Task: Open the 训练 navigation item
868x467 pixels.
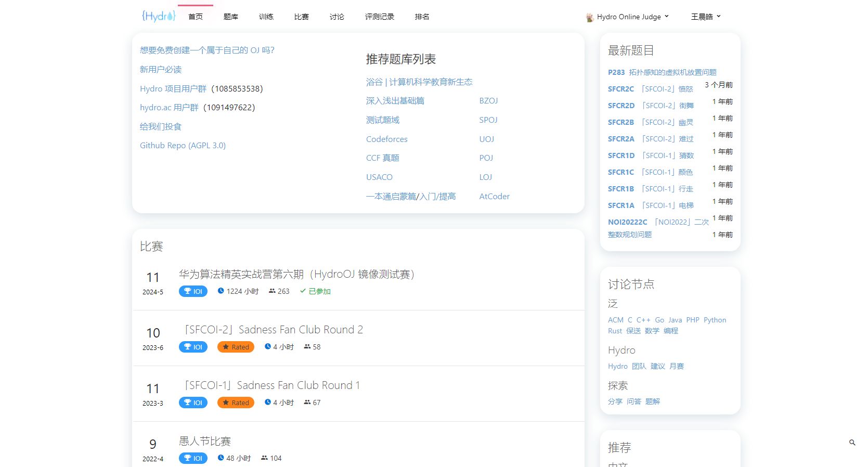Action: pos(266,17)
